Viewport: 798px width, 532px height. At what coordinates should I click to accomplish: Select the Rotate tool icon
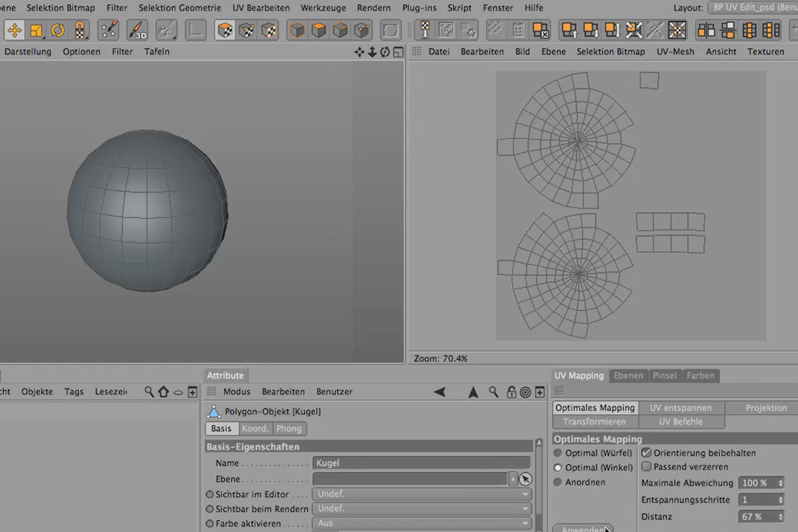coord(58,30)
